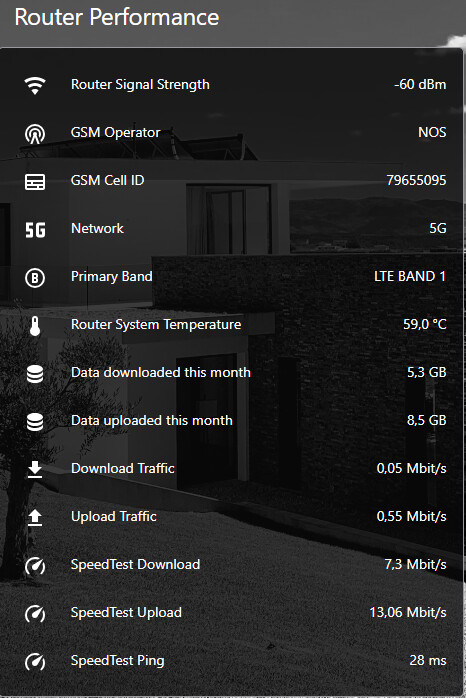
Task: Select the Download Traffic arrow icon
Action: (35, 470)
